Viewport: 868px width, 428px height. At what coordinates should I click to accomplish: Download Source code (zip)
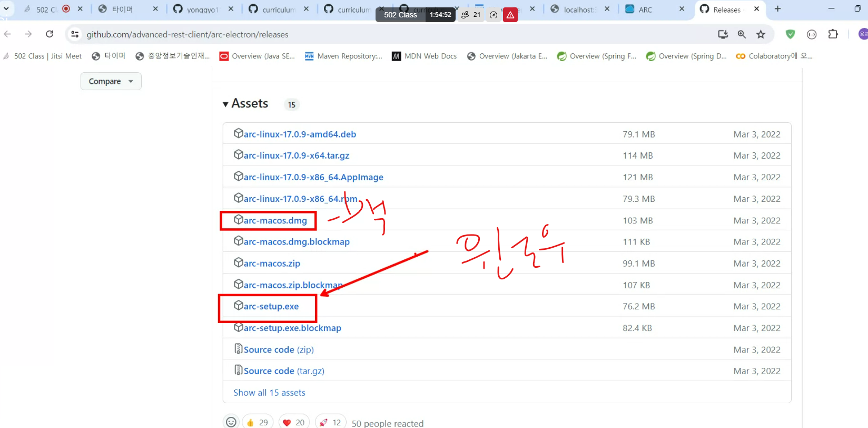tap(279, 349)
